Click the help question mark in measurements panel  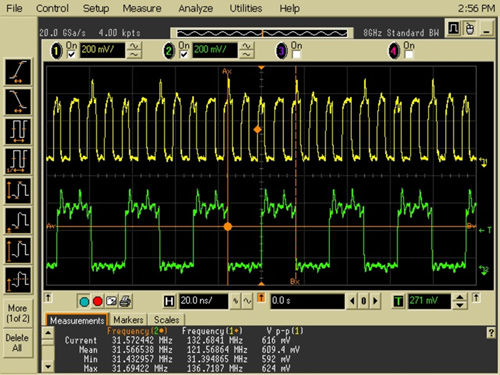coord(491,333)
